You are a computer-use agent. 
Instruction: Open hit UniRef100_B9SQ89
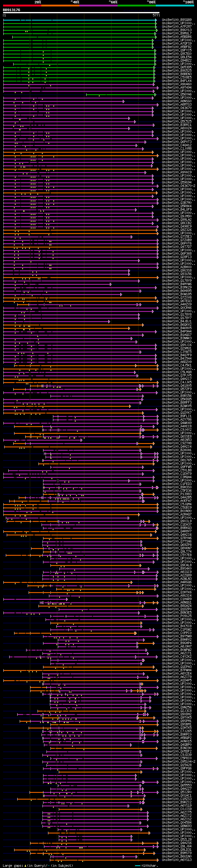pos(177,20)
